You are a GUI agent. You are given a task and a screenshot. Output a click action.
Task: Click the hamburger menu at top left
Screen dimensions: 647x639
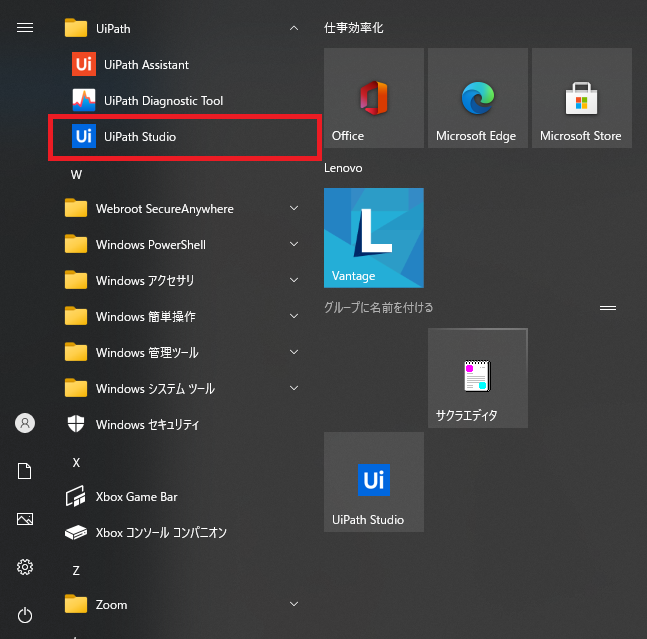(x=25, y=28)
